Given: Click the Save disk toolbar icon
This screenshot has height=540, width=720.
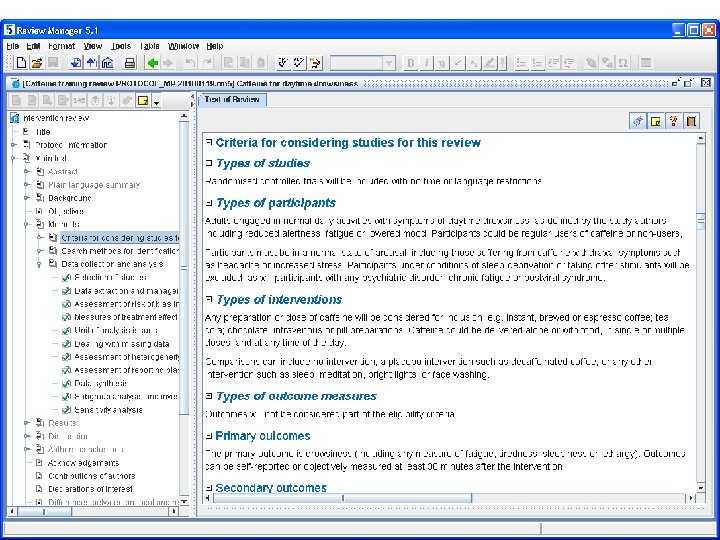Looking at the screenshot, I should pyautogui.click(x=53, y=63).
